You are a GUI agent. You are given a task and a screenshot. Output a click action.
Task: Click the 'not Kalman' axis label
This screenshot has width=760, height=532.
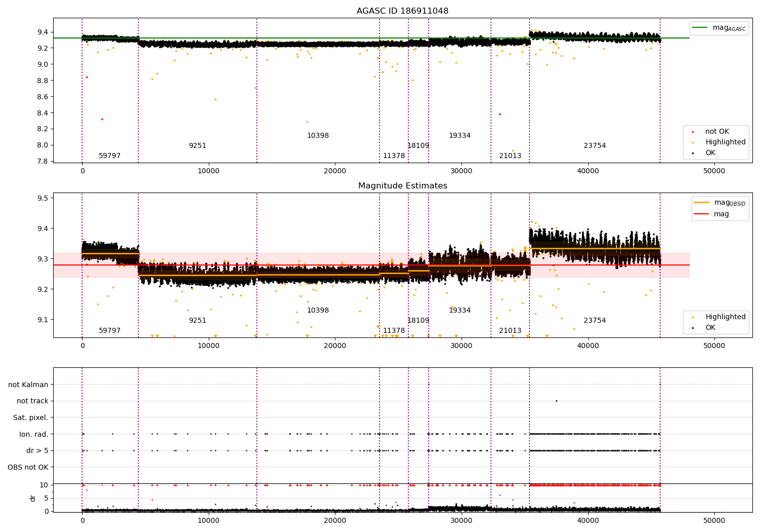click(x=28, y=385)
